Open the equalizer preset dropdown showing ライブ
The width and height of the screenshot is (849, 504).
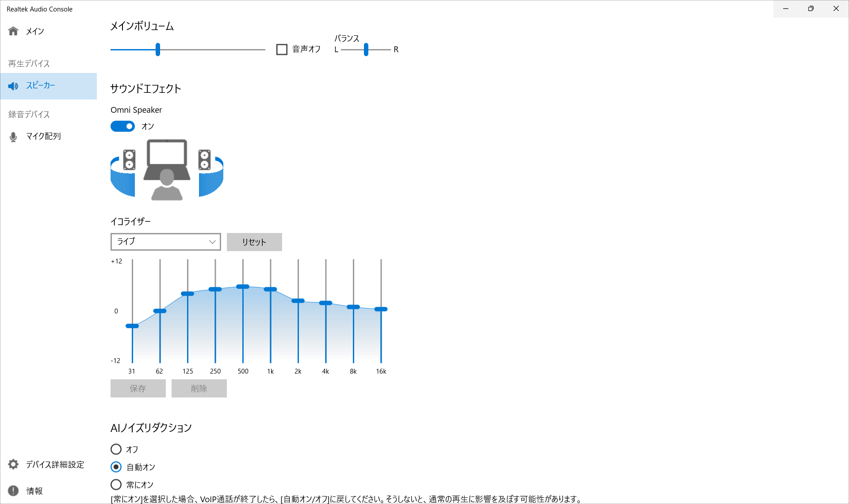point(165,242)
